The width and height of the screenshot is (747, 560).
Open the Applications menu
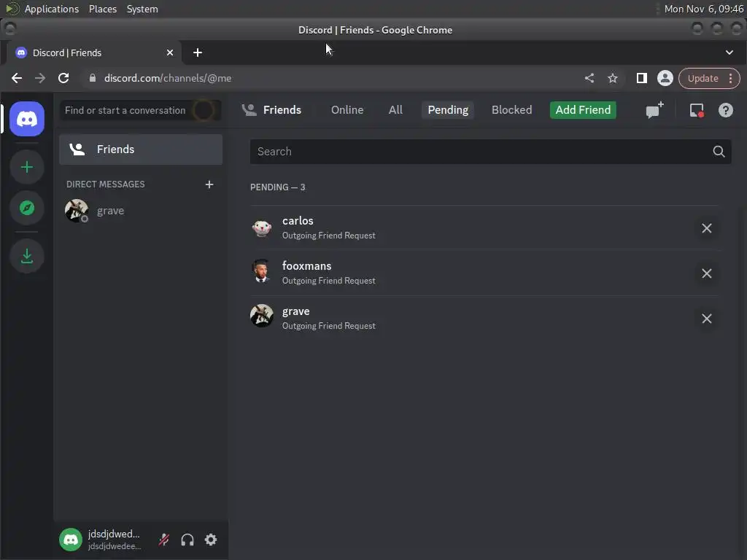52,9
